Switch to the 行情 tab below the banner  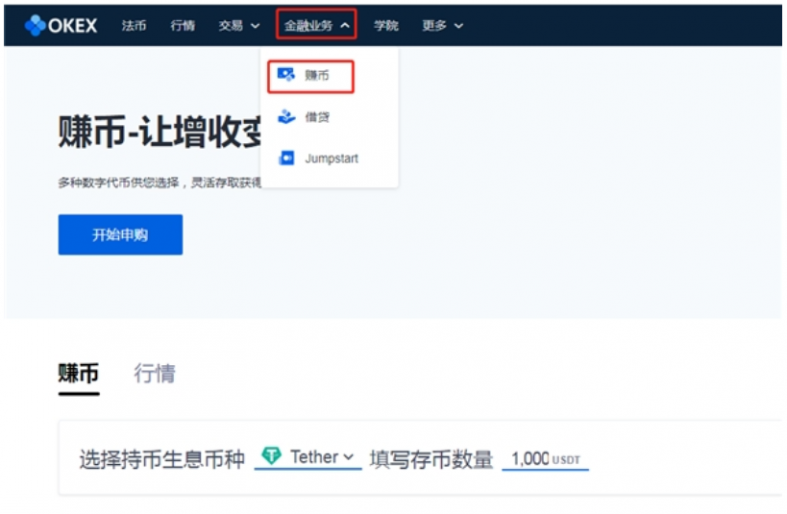[x=154, y=374]
